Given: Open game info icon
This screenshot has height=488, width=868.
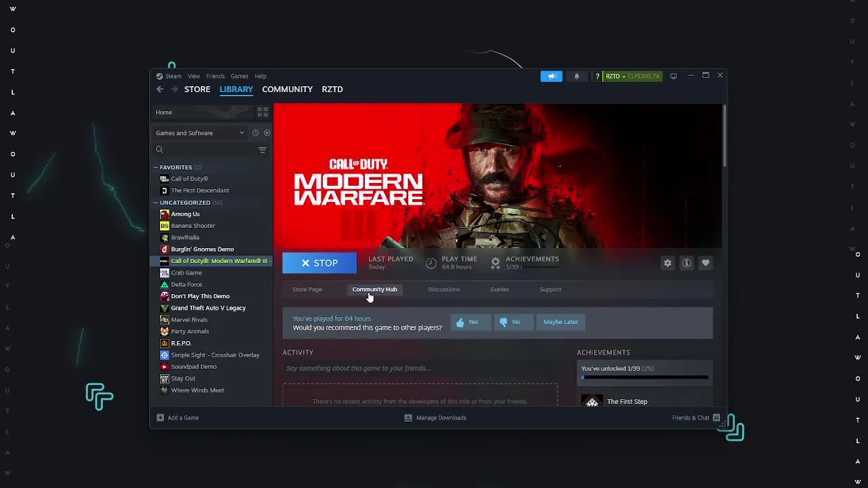Looking at the screenshot, I should (x=687, y=263).
